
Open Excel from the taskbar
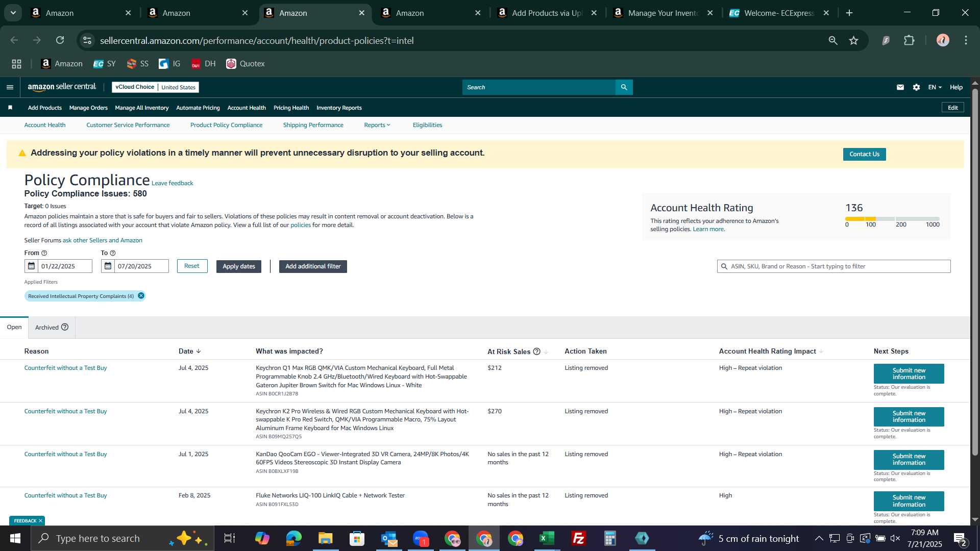[x=547, y=538]
